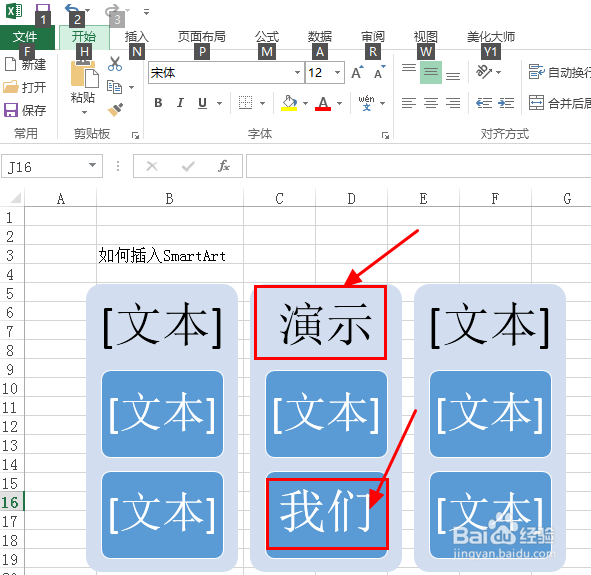Image resolution: width=591 pixels, height=575 pixels.
Task: Expand the underline style dropdown arrow
Action: [219, 103]
